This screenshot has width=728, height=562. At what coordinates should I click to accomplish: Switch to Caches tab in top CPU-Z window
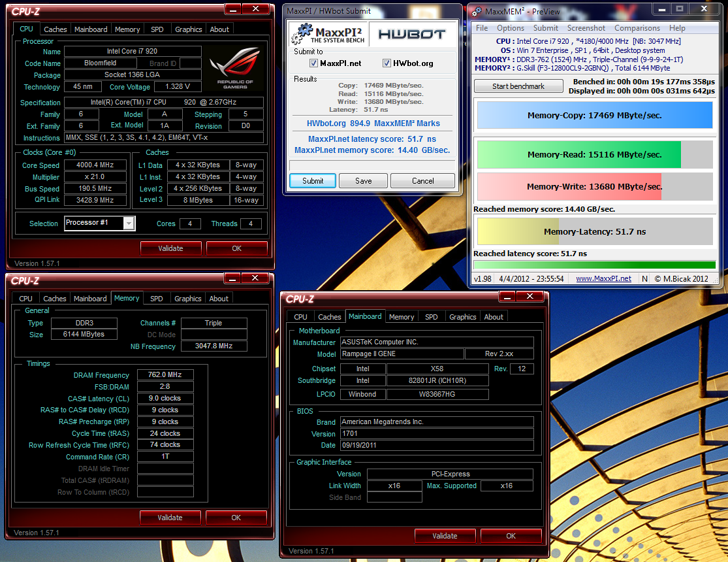click(x=55, y=29)
